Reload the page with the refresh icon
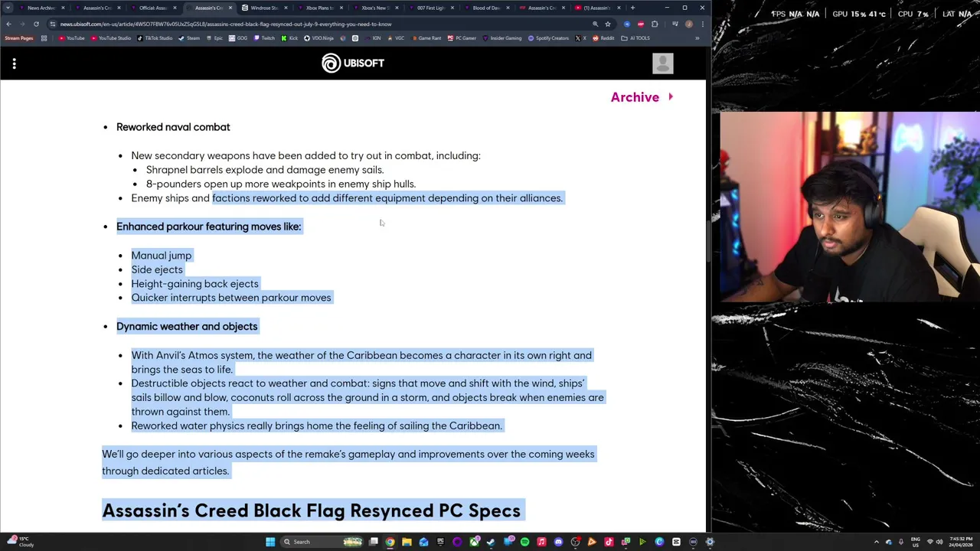Image resolution: width=980 pixels, height=551 pixels. click(x=36, y=24)
